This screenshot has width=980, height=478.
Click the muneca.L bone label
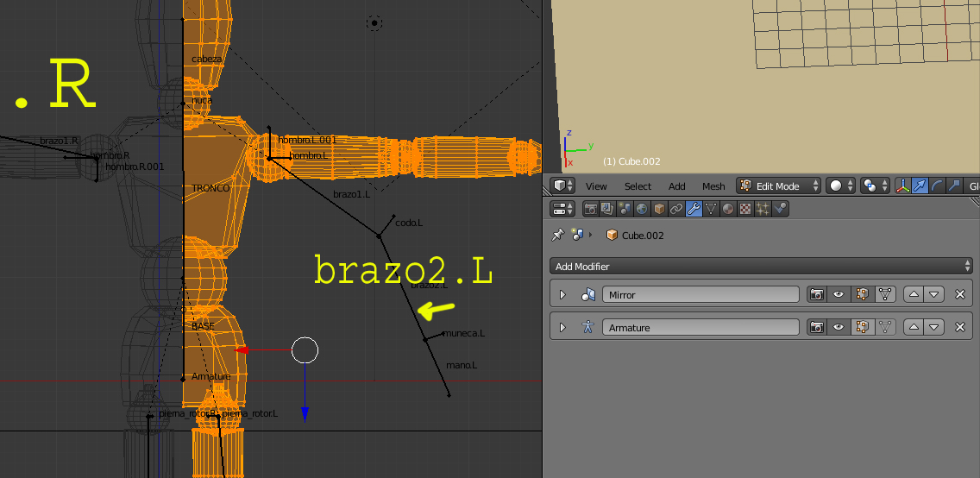point(464,334)
